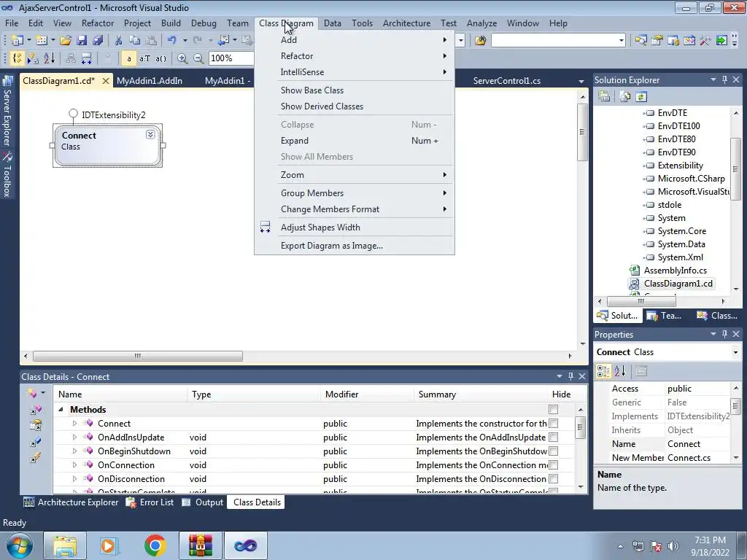Sort alphabetically with the A-Z icon
This screenshot has width=747, height=560.
(49, 58)
